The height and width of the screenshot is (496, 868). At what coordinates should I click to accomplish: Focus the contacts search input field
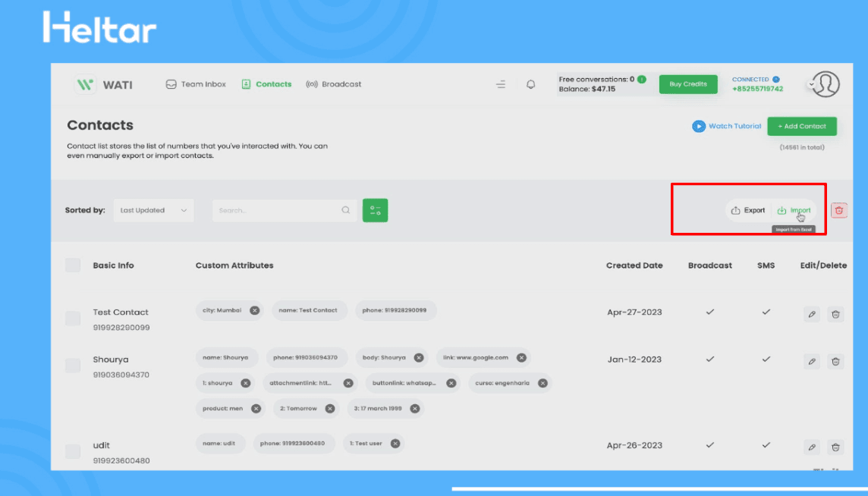tap(277, 210)
